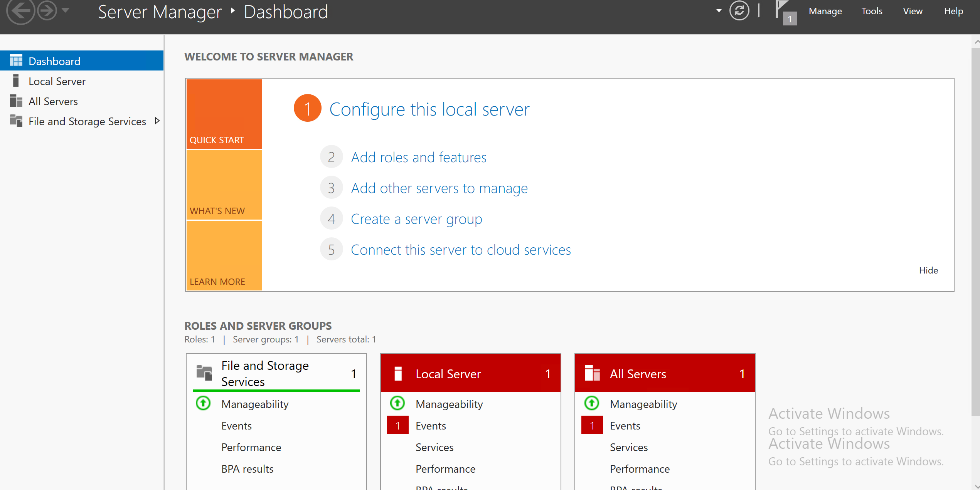Open the Manage menu
Screen dimensions: 980x490
point(825,11)
